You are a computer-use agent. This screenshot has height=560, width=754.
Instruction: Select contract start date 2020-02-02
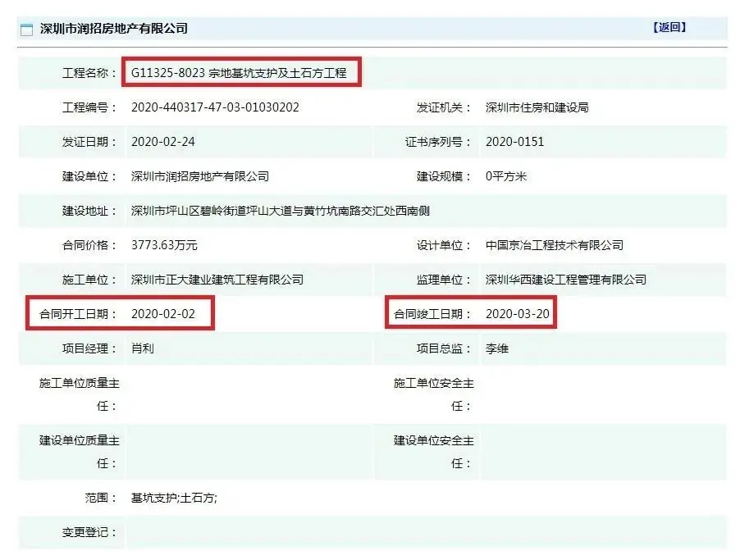pyautogui.click(x=163, y=314)
